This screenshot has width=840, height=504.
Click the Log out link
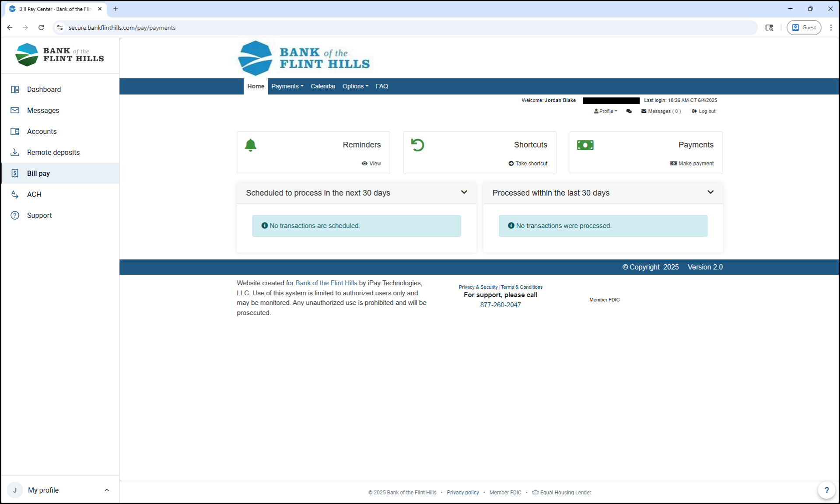[x=704, y=111]
